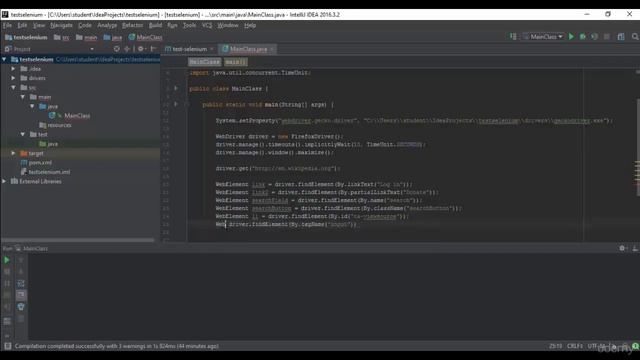Pause output in the Run panel
Screen dimensions: 640x360
(7, 283)
